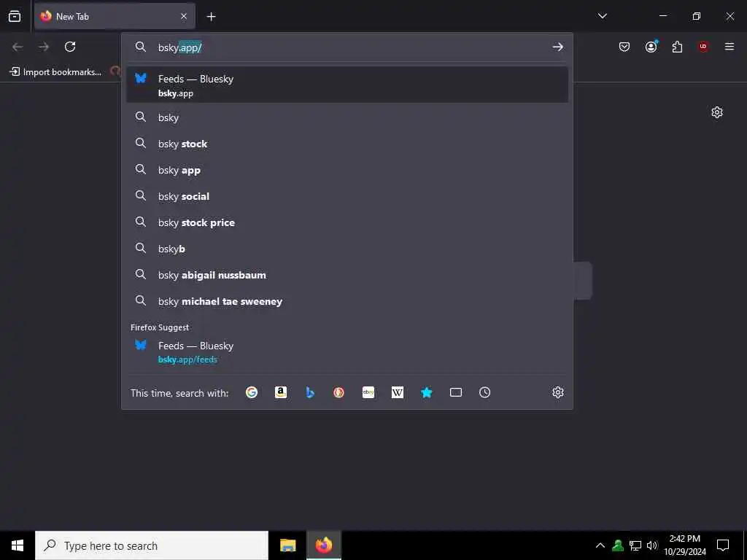Open the Windows notification center

pos(723,545)
